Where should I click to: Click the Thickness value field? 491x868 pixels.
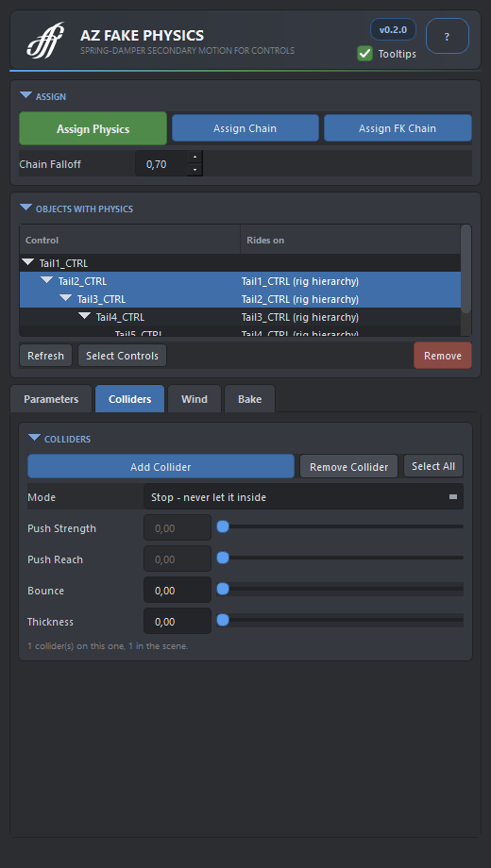coord(178,621)
